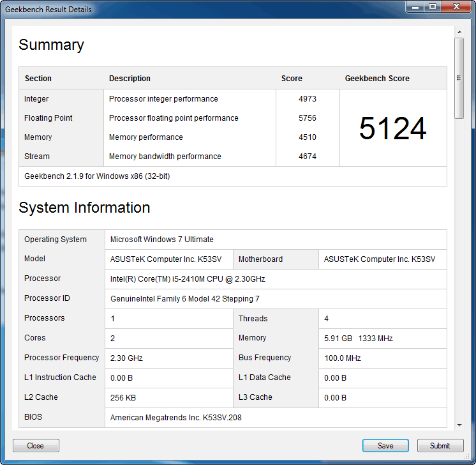Click the "L1 Instruction Cache" label

pyautogui.click(x=60, y=377)
